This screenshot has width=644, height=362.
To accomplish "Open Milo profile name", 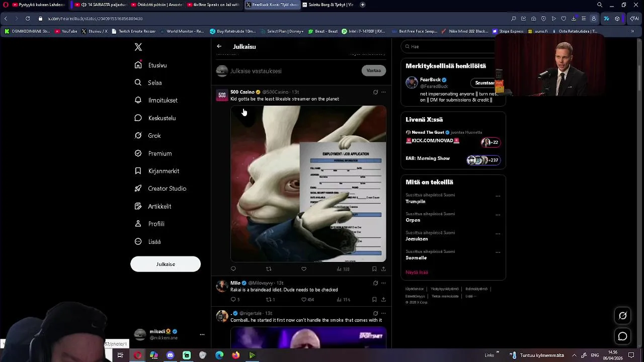I will [235, 283].
